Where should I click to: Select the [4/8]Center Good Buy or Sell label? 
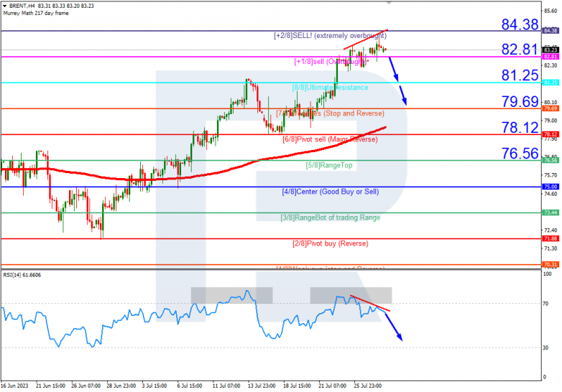pyautogui.click(x=330, y=192)
